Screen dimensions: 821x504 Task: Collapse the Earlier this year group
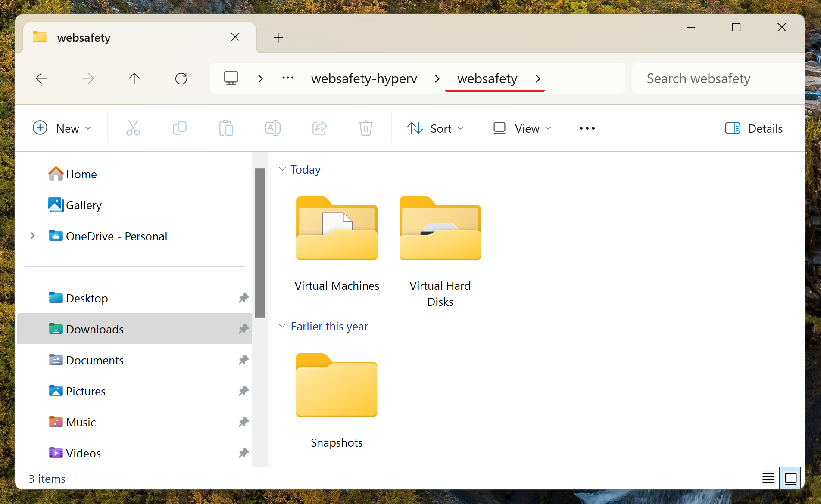point(282,326)
